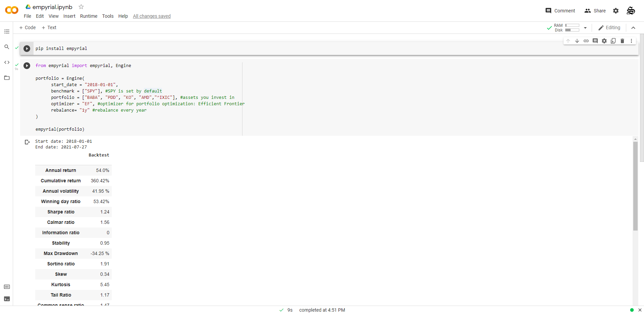Add a new Text cell
Viewport: 644px width, 314px height.
pyautogui.click(x=49, y=27)
